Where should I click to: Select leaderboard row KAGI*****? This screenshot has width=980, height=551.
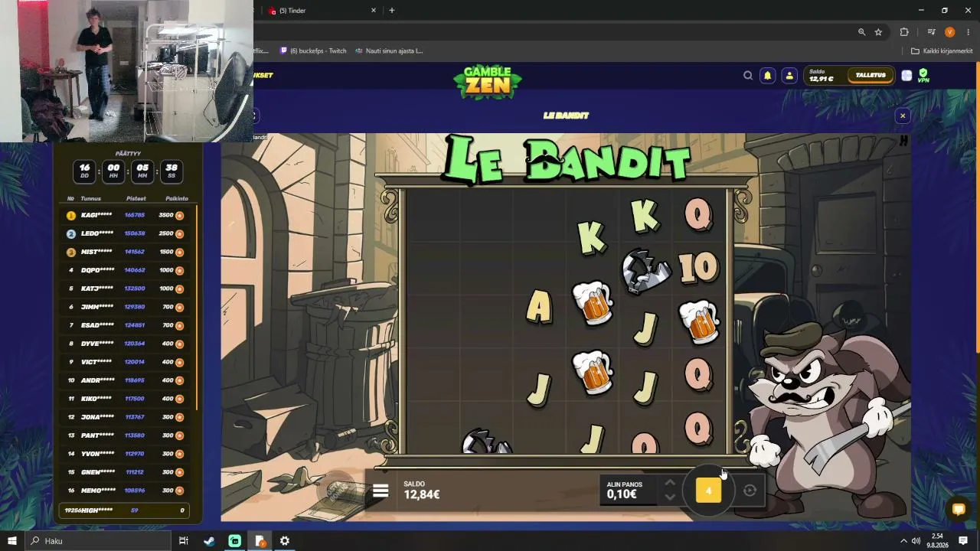click(x=126, y=215)
